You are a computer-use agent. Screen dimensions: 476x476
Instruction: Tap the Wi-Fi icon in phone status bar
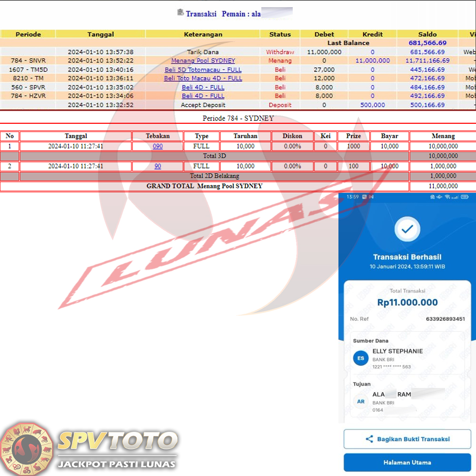pyautogui.click(x=447, y=197)
